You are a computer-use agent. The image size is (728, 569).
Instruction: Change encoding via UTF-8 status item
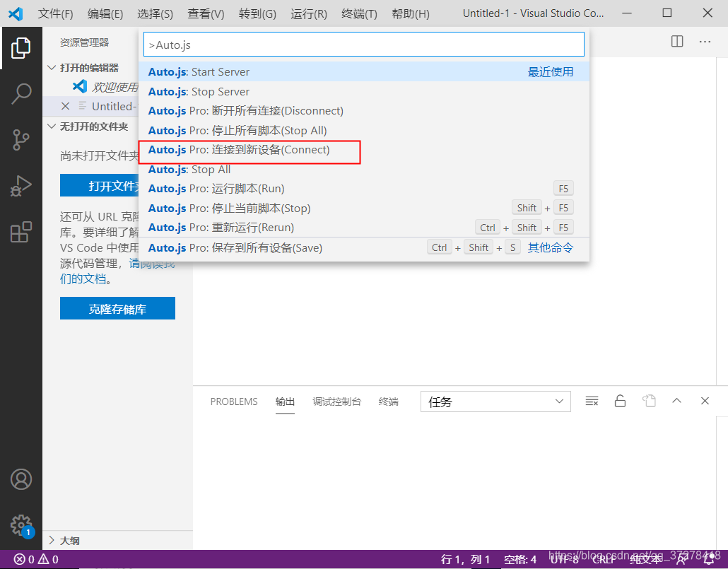pos(564,559)
